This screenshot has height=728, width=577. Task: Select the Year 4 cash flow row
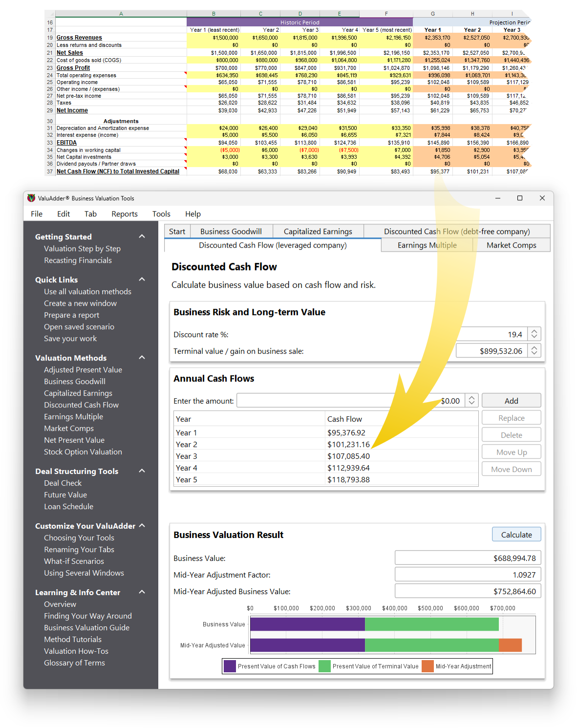point(326,468)
